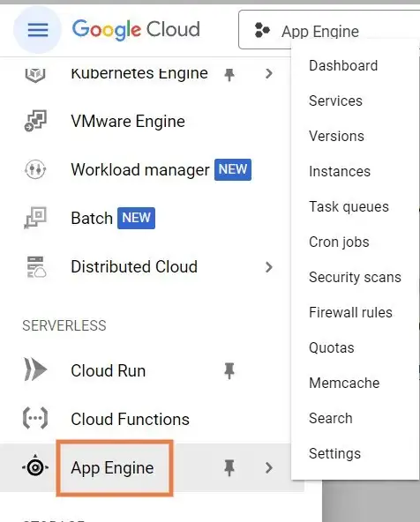Expand the App Engine submenu chevron
Screen dimensions: 420x522
click(269, 467)
